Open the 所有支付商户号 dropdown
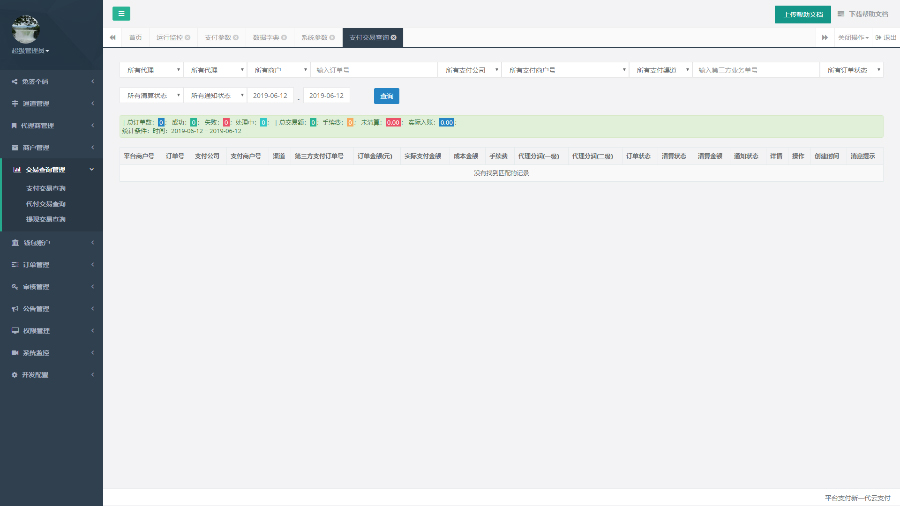 point(565,70)
